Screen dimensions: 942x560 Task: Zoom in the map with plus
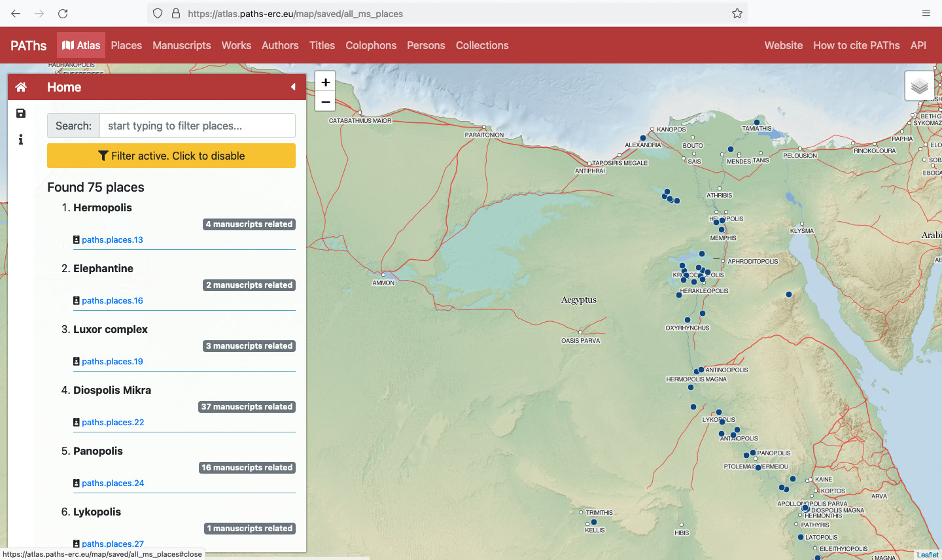[325, 82]
